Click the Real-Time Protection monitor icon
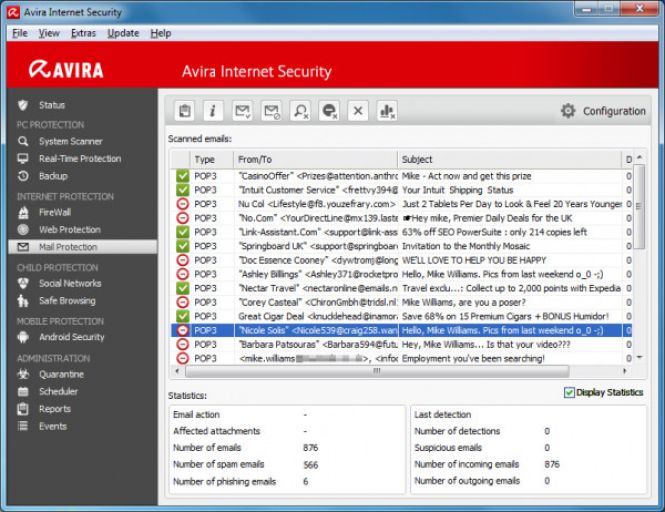Screen dimensions: 665x512 point(23,159)
